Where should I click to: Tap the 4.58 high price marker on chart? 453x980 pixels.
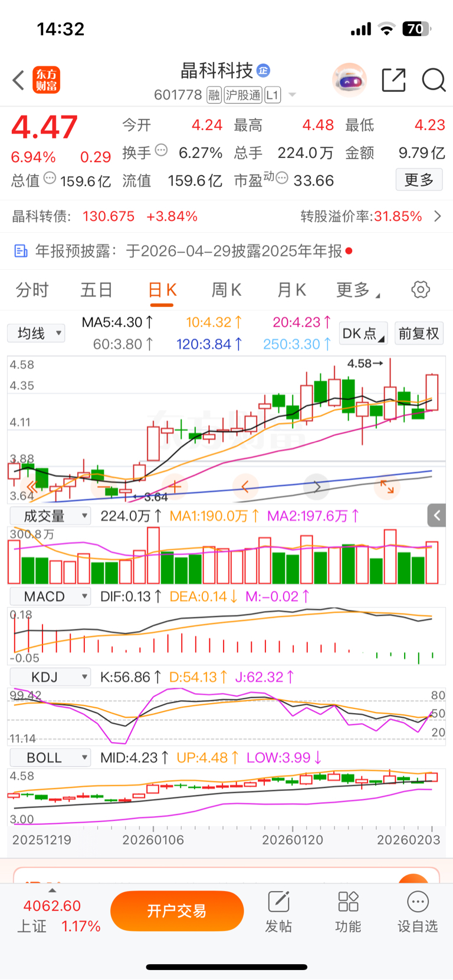tap(365, 364)
